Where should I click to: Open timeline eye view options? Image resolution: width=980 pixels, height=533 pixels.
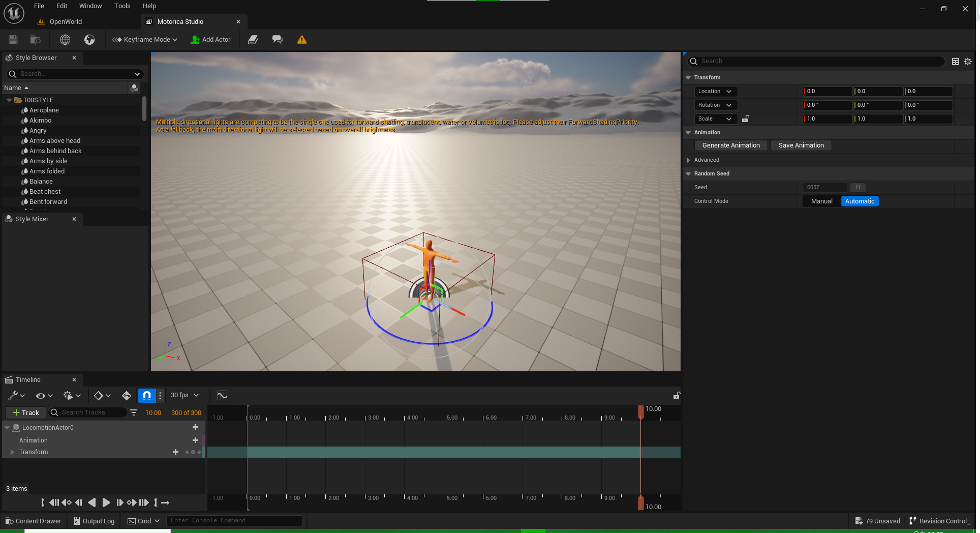[x=44, y=396]
